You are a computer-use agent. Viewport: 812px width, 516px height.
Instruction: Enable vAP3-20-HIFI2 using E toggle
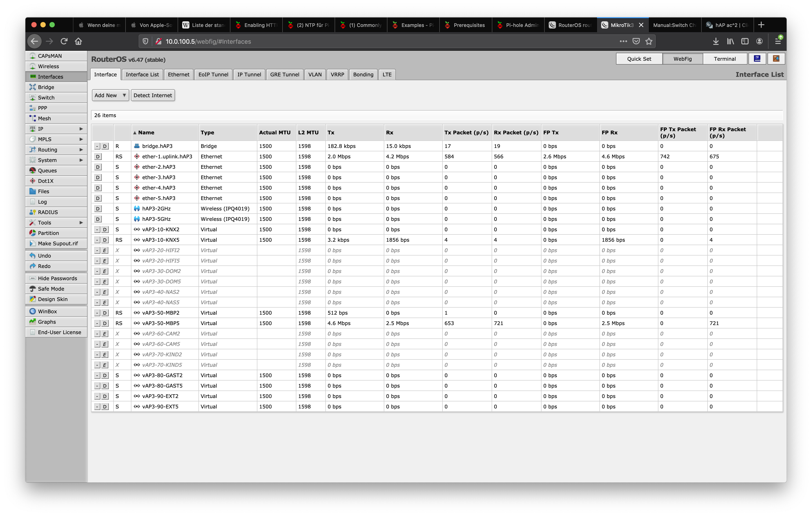point(105,251)
